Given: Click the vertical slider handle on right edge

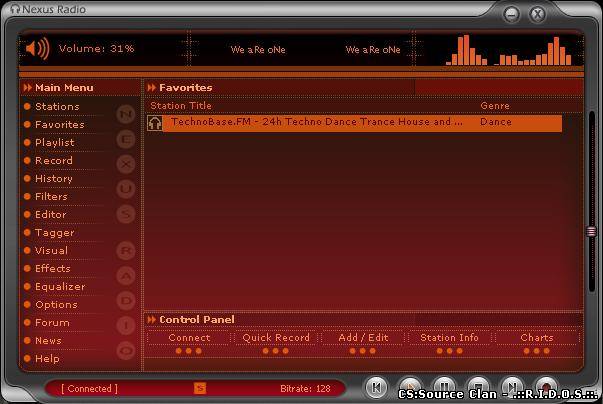Looking at the screenshot, I should pyautogui.click(x=591, y=232).
